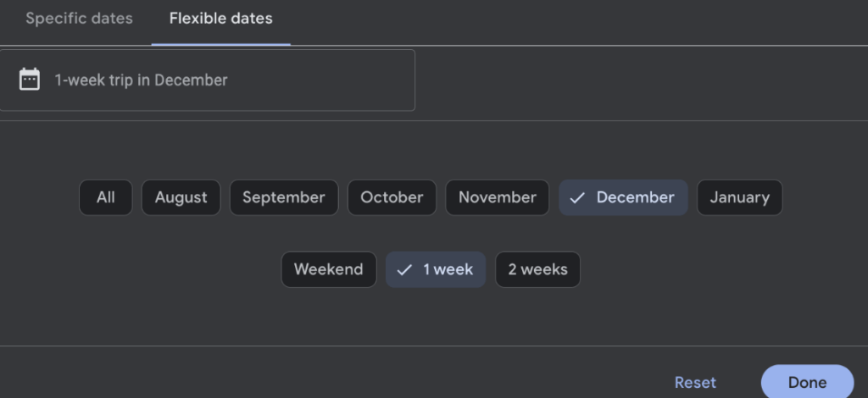Click the Reset link
868x398 pixels.
[x=695, y=383]
